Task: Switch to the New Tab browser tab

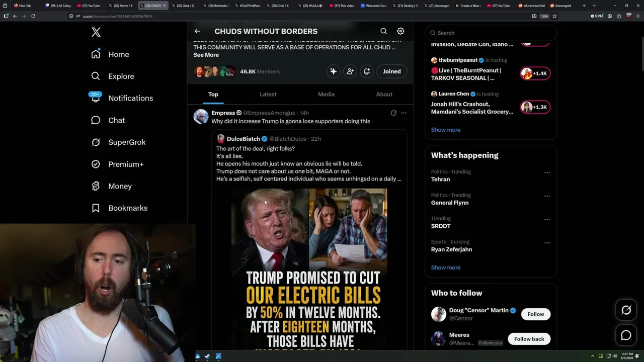Action: pyautogui.click(x=25, y=6)
